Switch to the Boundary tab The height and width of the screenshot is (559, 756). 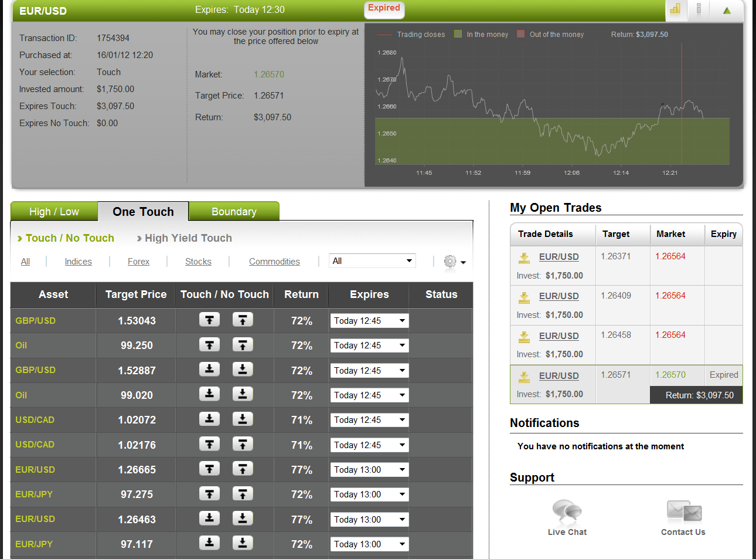[234, 211]
